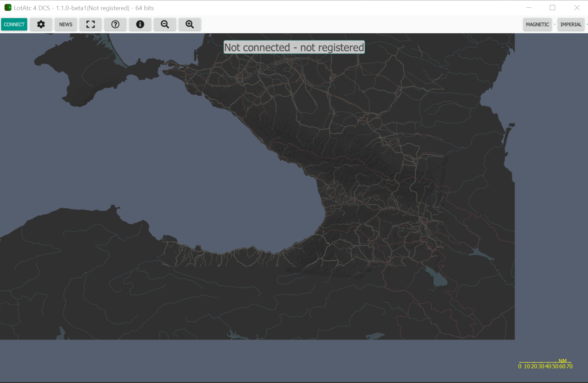The image size is (588, 383).
Task: Zoom in the map
Action: [190, 24]
